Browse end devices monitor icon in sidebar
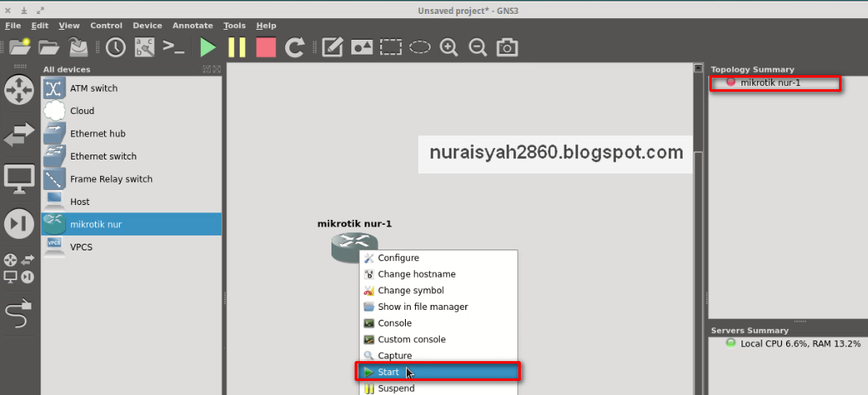868x395 pixels. (19, 179)
